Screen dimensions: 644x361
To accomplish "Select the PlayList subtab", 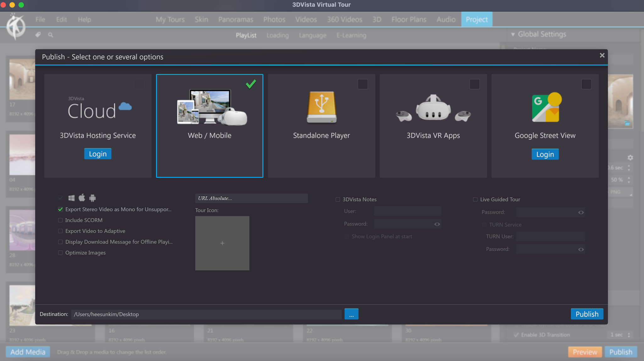I will [246, 35].
